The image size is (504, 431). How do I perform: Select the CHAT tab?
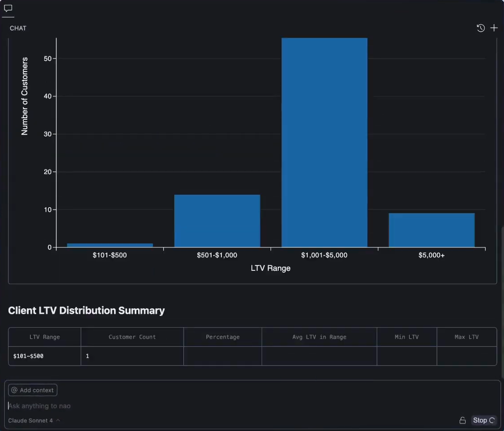tap(18, 28)
